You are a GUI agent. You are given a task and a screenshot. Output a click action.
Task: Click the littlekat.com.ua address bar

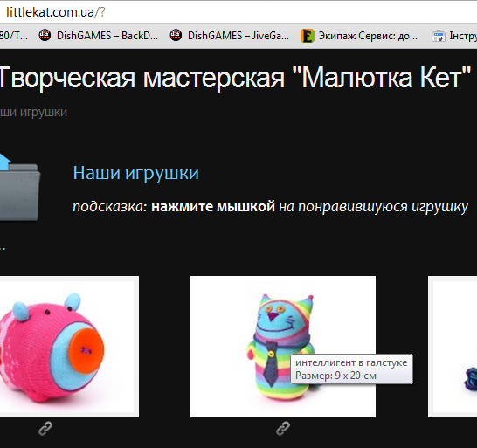tap(238, 12)
